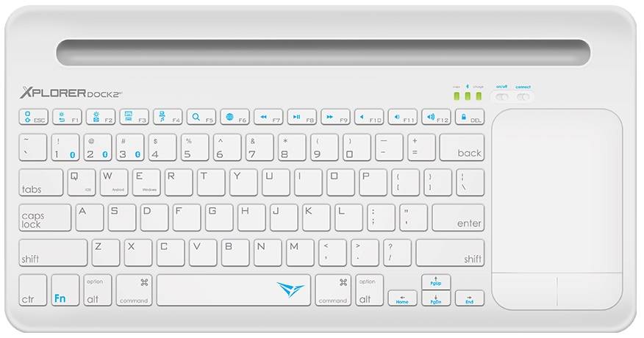The image size is (644, 338).
Task: Click the lock icon DEL key
Action: 470,117
